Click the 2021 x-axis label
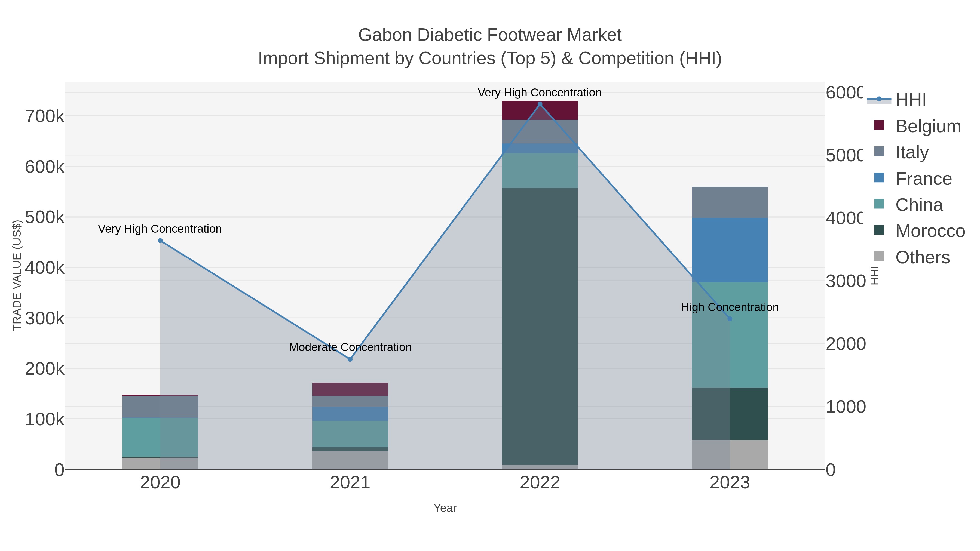980x551 pixels. point(350,483)
